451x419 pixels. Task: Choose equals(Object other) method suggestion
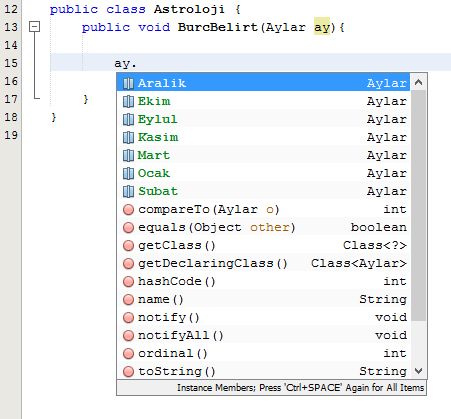264,227
